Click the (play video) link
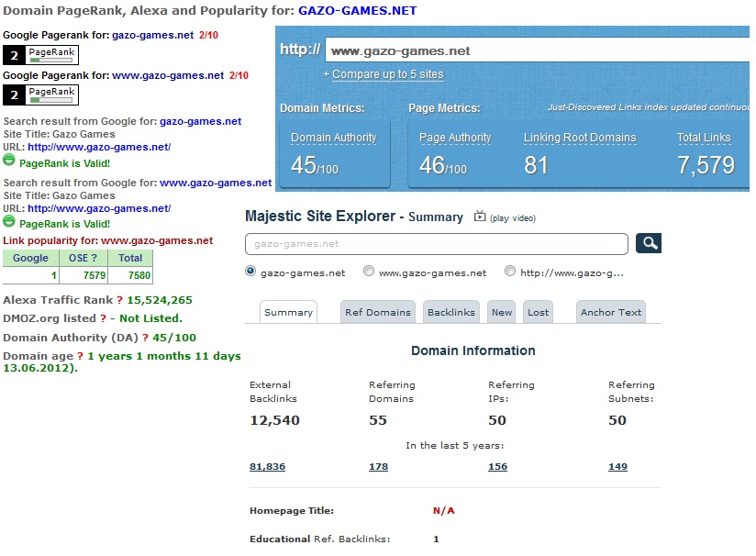 coord(513,218)
